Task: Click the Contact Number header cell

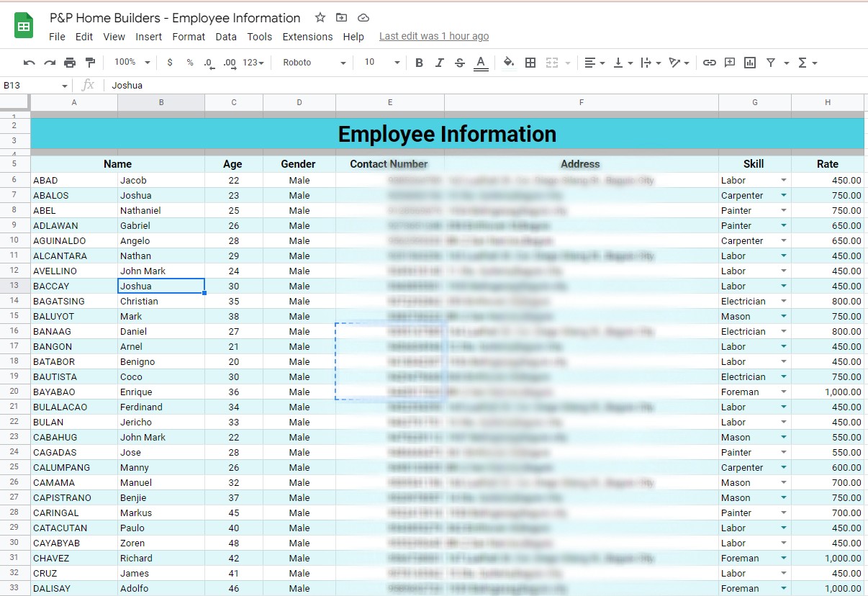Action: [389, 164]
